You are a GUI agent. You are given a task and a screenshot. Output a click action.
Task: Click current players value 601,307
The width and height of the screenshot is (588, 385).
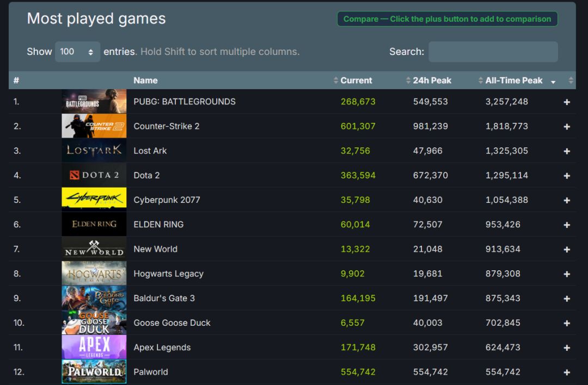pos(358,126)
